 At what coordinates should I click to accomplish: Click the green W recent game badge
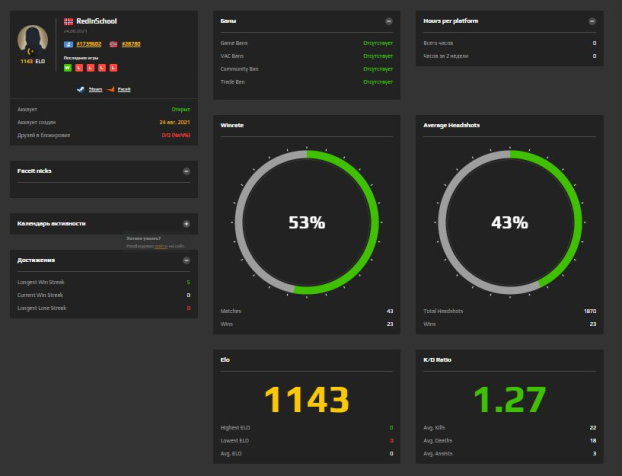(x=67, y=68)
